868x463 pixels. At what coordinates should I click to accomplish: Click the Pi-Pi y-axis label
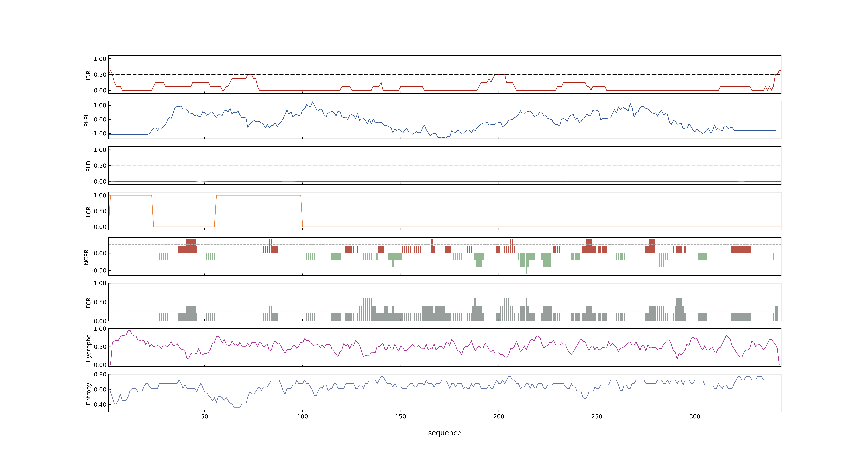tap(86, 120)
